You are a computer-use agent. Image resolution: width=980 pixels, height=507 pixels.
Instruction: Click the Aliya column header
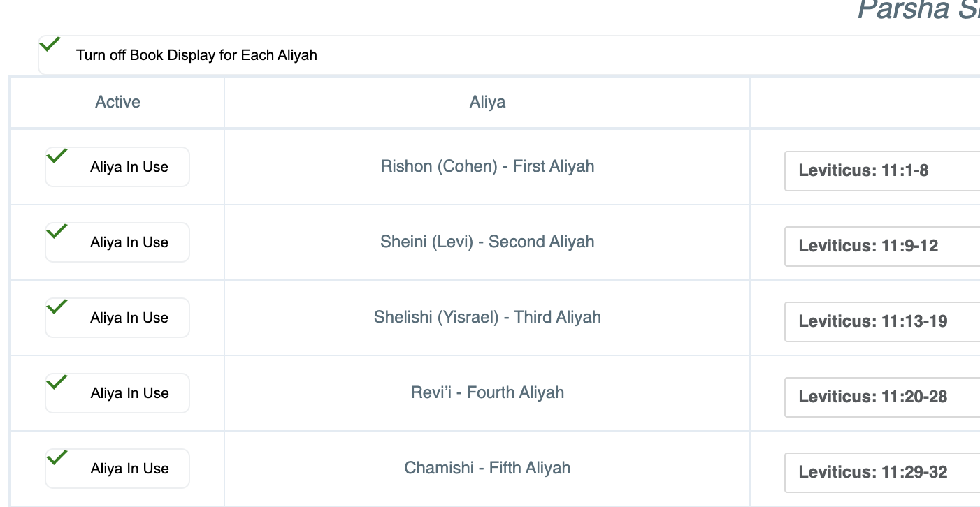click(x=487, y=103)
